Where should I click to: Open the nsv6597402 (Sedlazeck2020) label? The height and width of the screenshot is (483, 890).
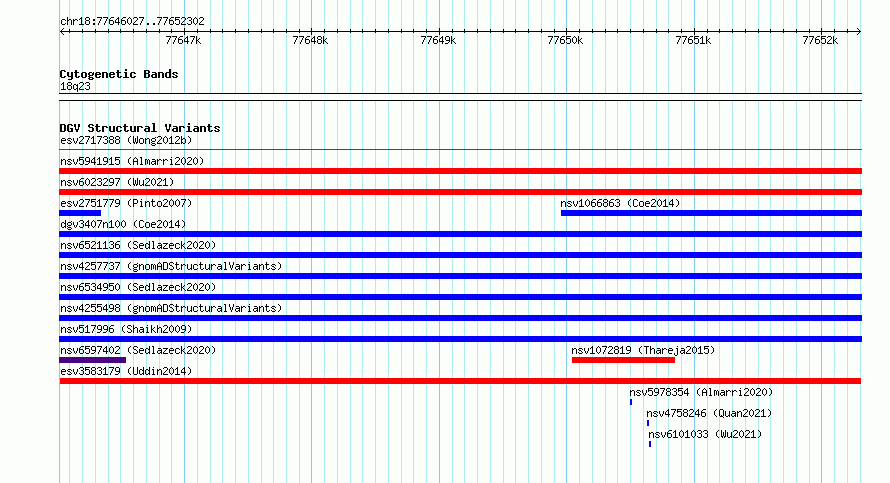click(x=138, y=350)
